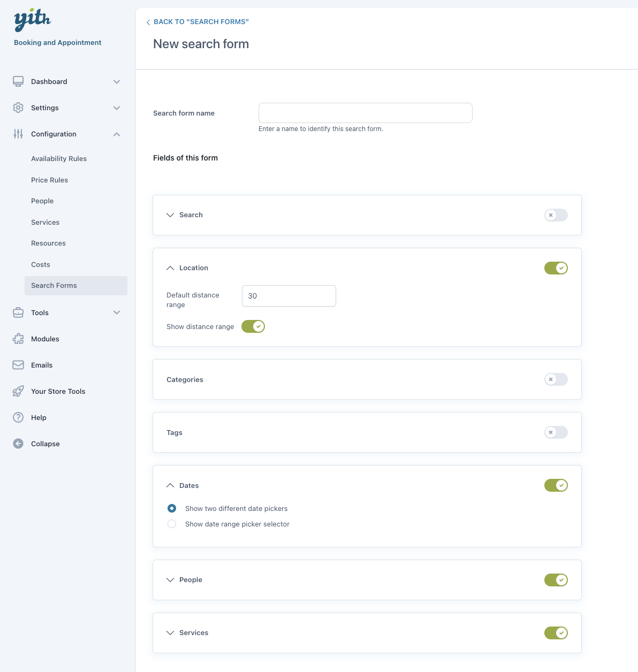The image size is (638, 672).
Task: Click the Tools briefcase icon
Action: (x=18, y=312)
